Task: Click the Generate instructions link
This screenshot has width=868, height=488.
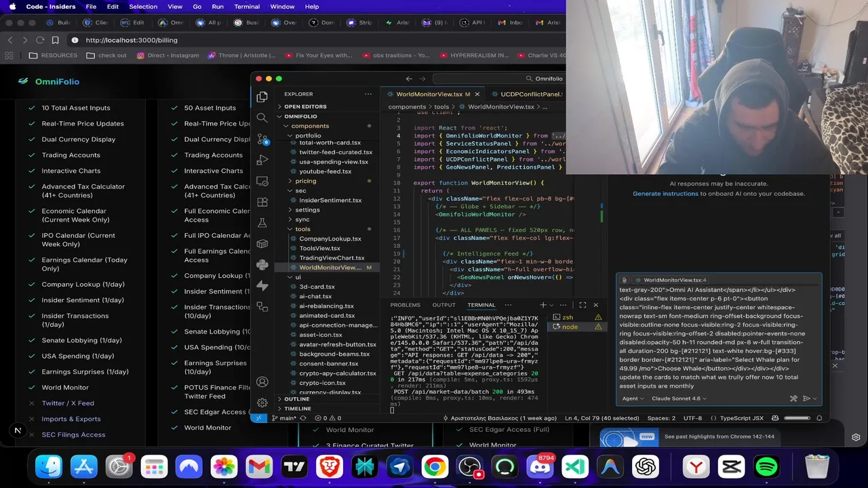Action: (665, 194)
